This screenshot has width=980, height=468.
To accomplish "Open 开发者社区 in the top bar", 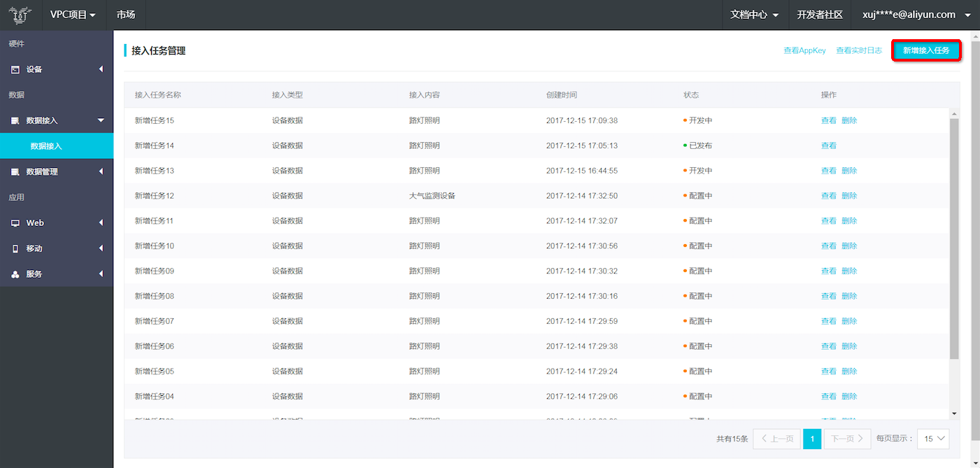I will click(x=820, y=15).
